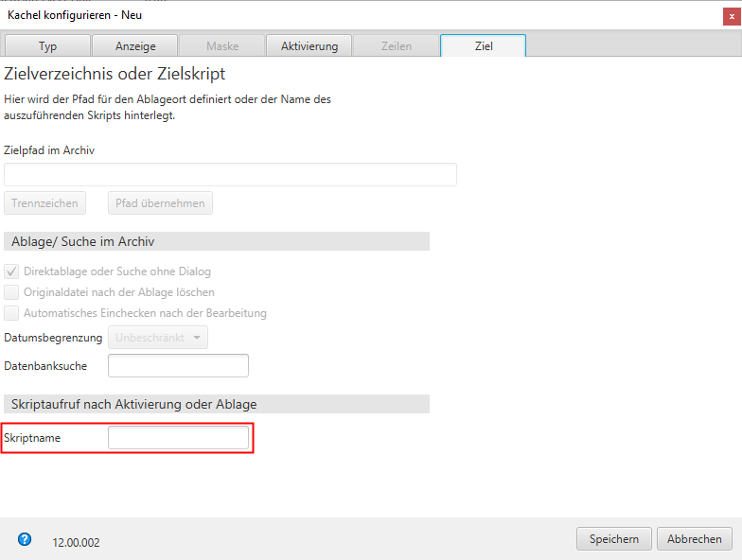This screenshot has height=560, width=742.
Task: Click the Skriptname input field
Action: click(x=178, y=438)
